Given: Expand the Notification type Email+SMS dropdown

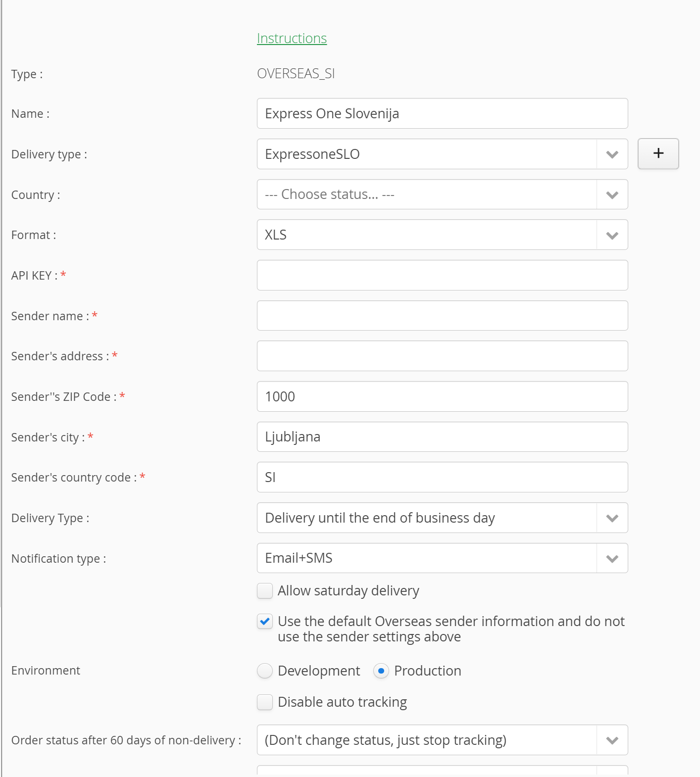Looking at the screenshot, I should (x=442, y=558).
